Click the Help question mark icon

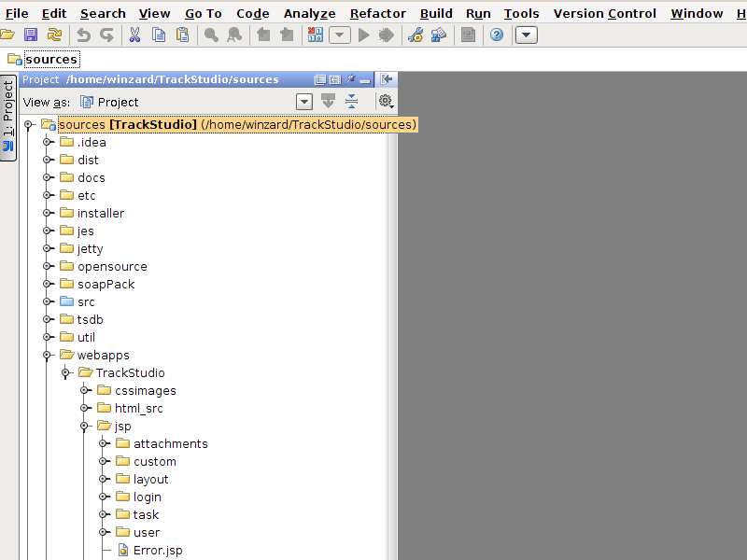pos(497,35)
